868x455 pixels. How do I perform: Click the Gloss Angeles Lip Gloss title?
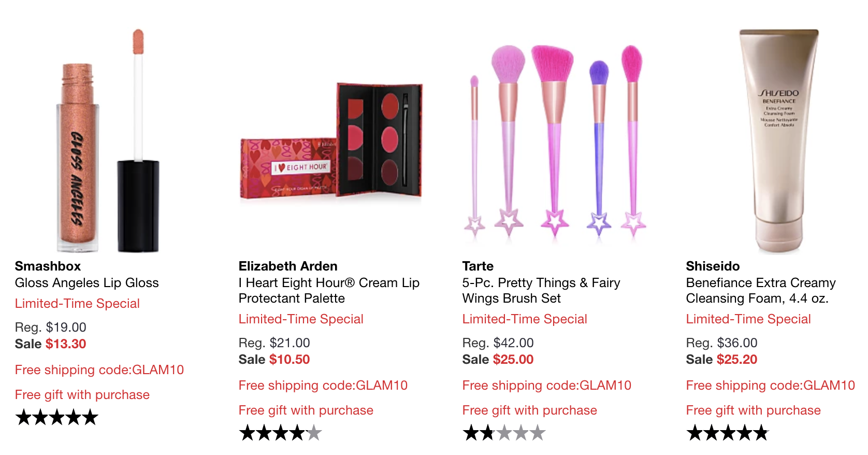[x=87, y=283]
